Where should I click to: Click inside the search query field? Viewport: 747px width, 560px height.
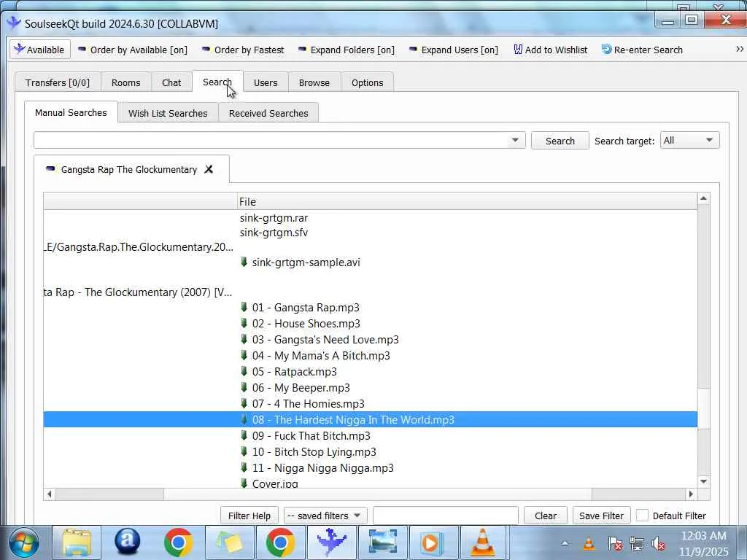[x=271, y=140]
